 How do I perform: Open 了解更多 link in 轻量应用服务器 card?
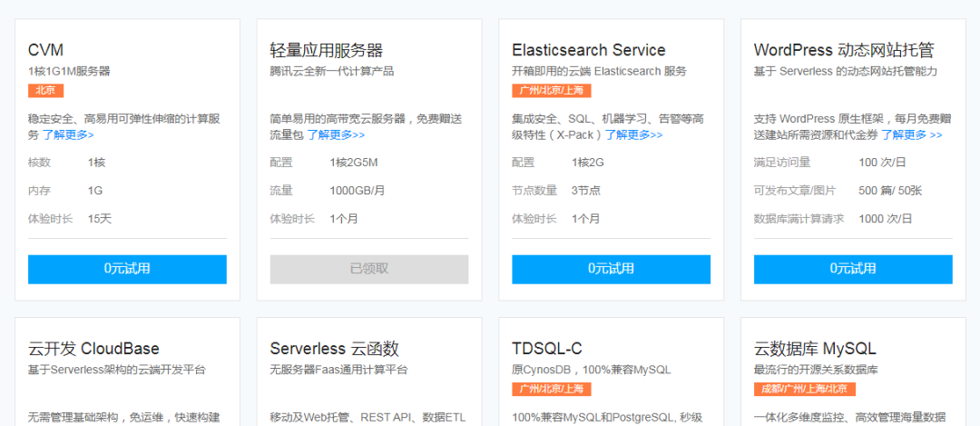[x=336, y=134]
